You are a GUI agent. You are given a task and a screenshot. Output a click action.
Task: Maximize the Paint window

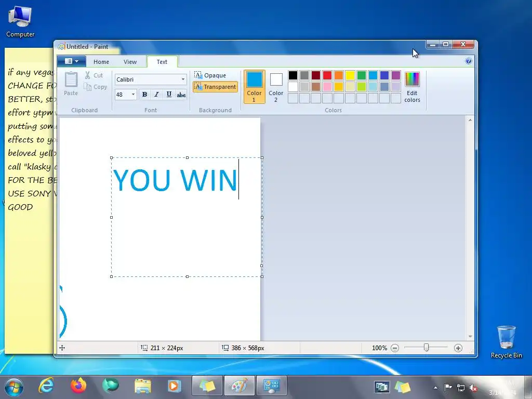(446, 45)
